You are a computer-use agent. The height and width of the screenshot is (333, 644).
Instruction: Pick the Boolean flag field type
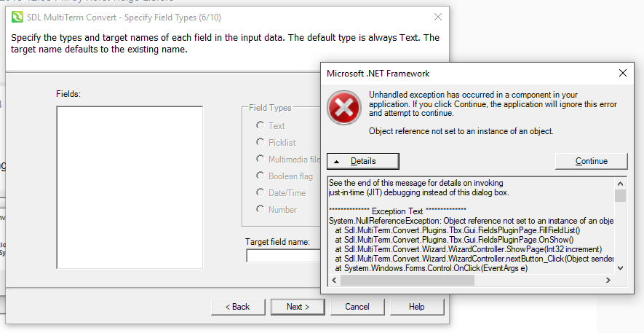[260, 176]
